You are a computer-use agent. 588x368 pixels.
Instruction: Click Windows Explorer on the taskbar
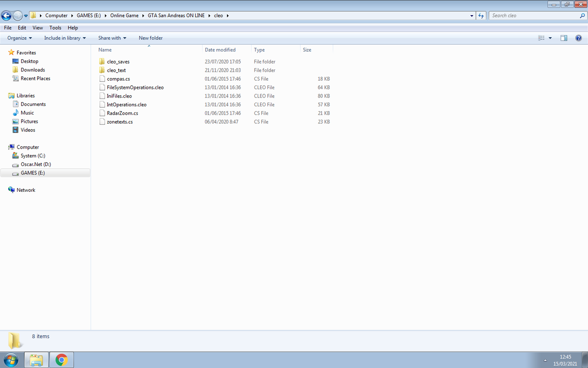(x=37, y=360)
